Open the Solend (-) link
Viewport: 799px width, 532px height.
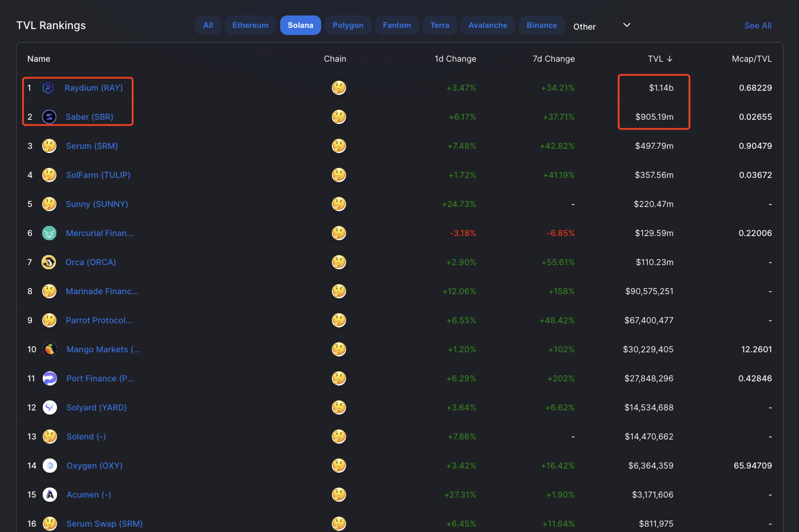pos(86,437)
